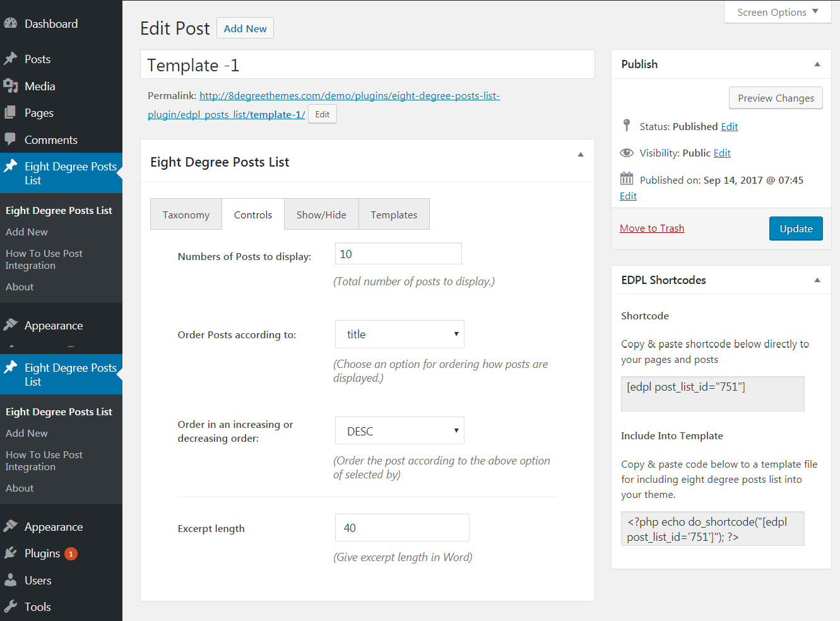Edit the post Visibility
Screen dimensions: 840x621
[x=722, y=153]
